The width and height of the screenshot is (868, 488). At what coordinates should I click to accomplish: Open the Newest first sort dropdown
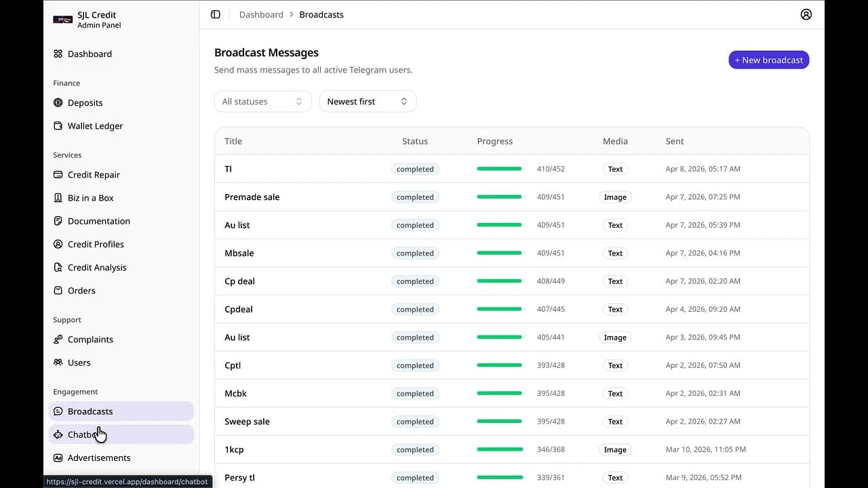368,101
